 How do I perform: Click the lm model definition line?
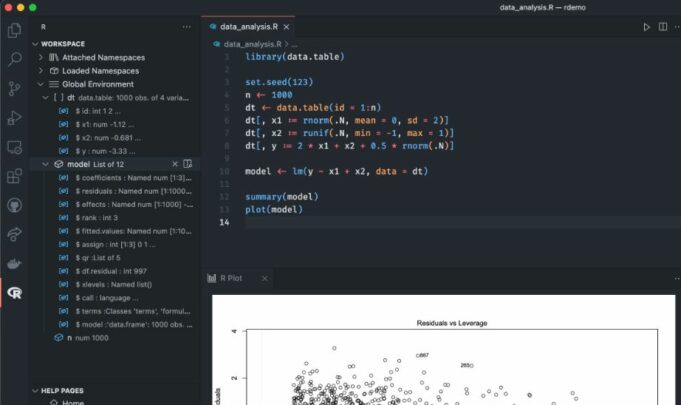(x=336, y=171)
